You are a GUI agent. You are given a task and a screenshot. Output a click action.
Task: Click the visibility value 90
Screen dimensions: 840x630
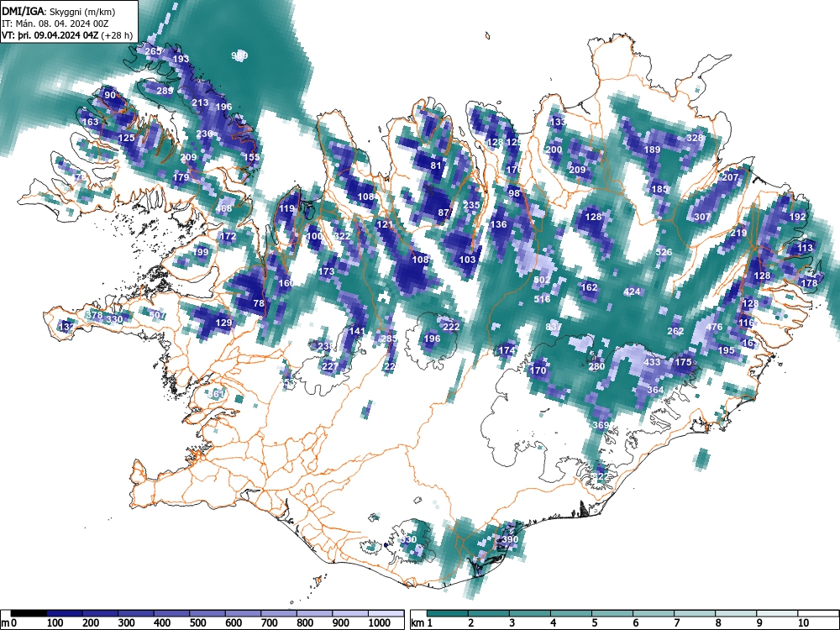110,95
